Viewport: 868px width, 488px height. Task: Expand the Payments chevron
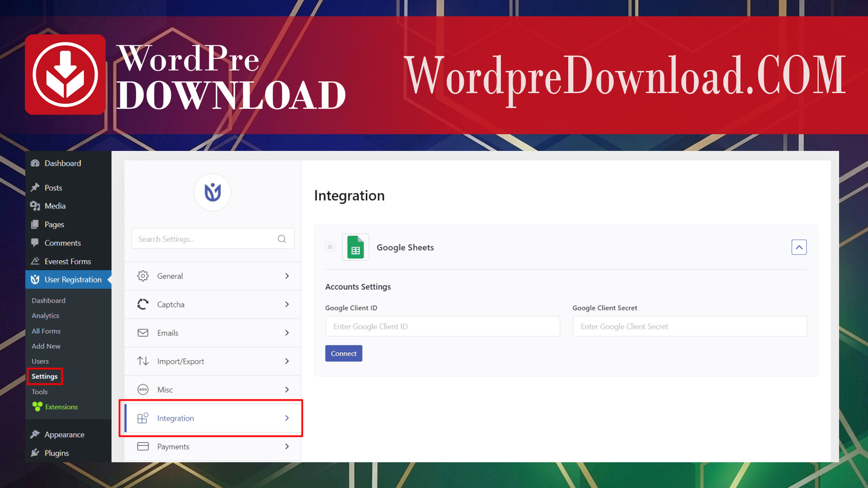click(x=287, y=446)
